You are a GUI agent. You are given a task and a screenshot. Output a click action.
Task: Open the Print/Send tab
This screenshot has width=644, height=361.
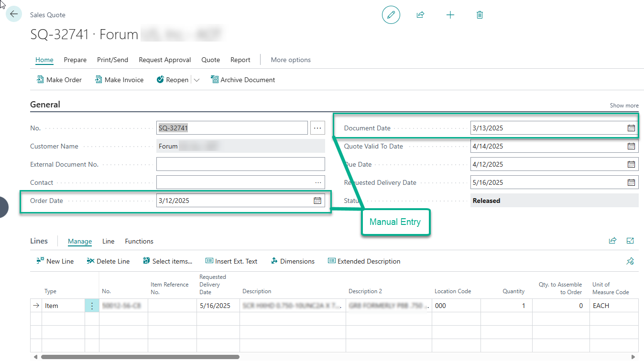112,60
